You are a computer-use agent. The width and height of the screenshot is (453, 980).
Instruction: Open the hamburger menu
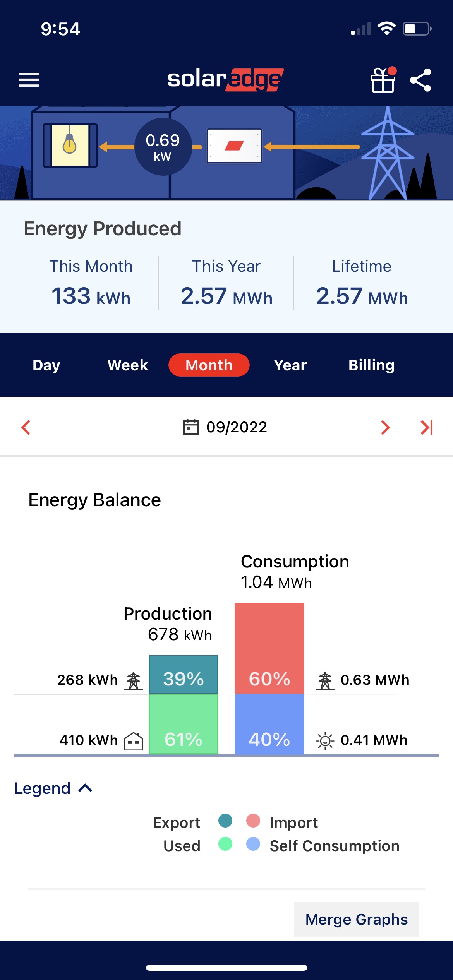point(29,80)
